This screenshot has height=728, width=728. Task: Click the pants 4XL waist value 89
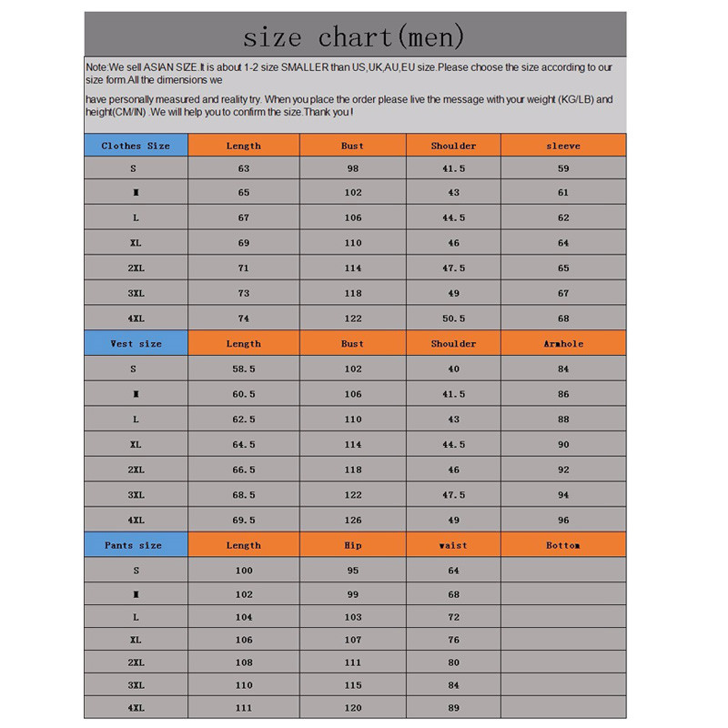pyautogui.click(x=453, y=707)
